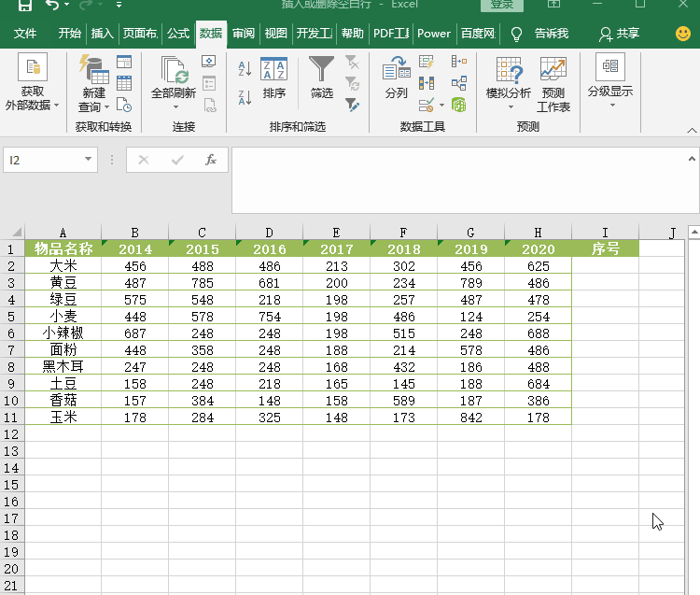This screenshot has height=595, width=700.
Task: Open the Name Box dropdown arrow
Action: pos(88,159)
